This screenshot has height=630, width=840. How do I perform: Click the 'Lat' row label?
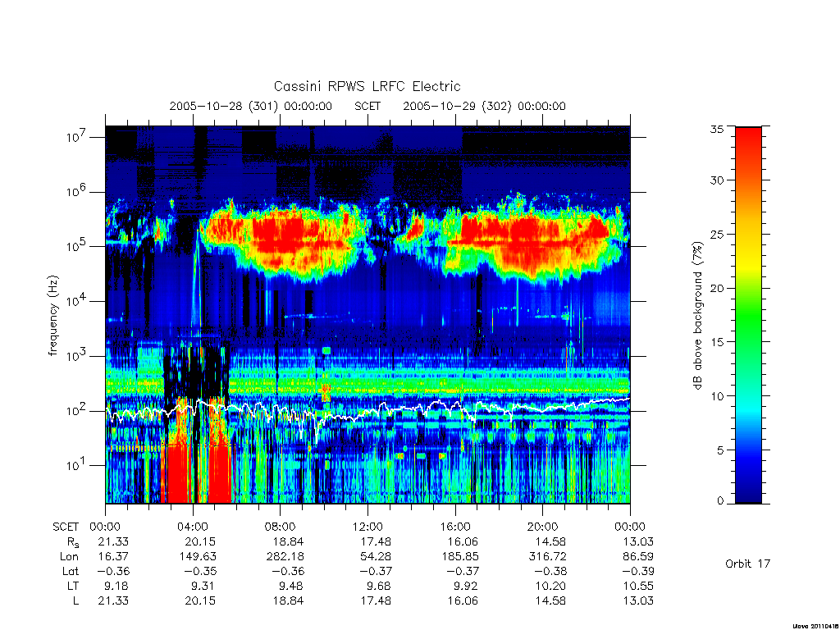click(71, 571)
